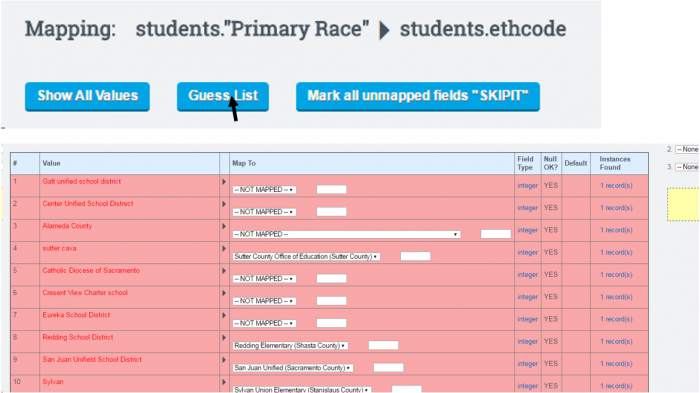Click arrow icon beside Cresent View Charter school
Viewport: 700px width, 393px height.
point(224,293)
